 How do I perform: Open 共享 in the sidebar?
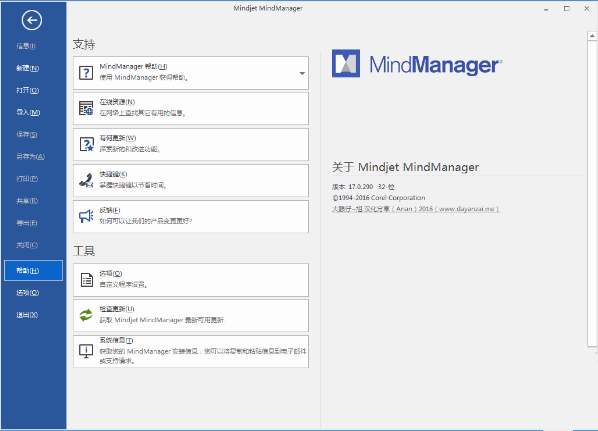tap(27, 201)
